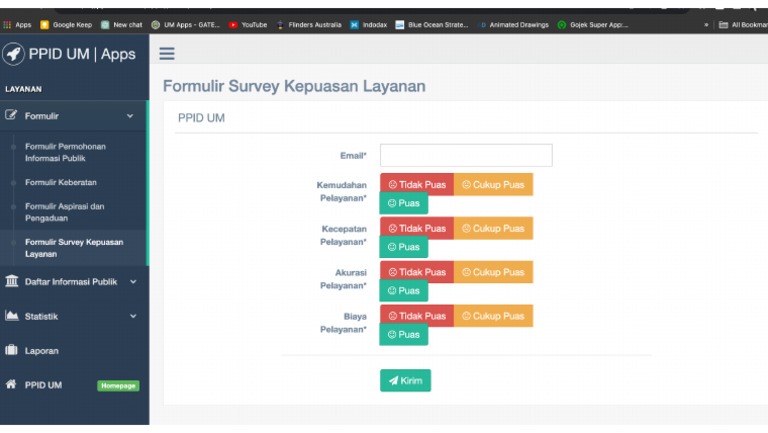Click the hamburger menu toggle icon

point(167,54)
